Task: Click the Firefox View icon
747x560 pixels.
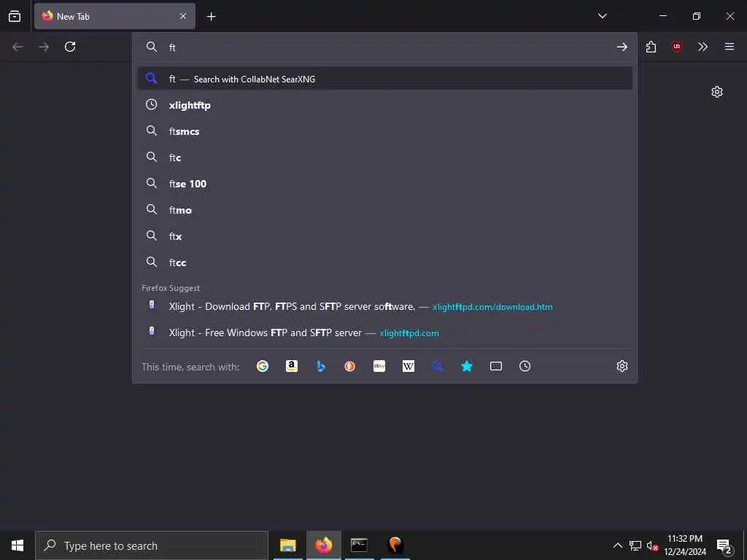Action: coord(15,16)
